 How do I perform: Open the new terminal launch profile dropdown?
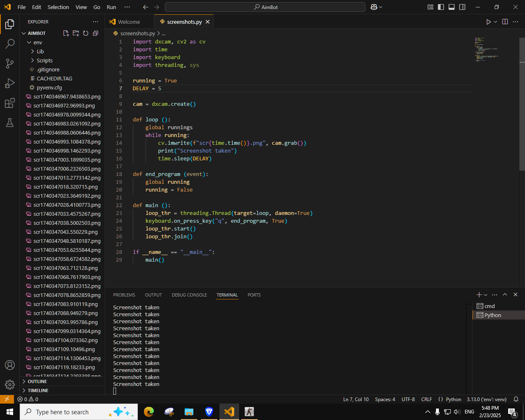pos(486,295)
